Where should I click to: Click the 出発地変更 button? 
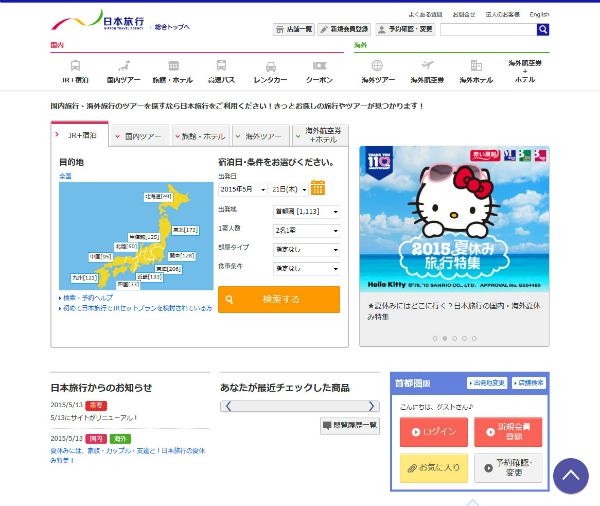(487, 383)
